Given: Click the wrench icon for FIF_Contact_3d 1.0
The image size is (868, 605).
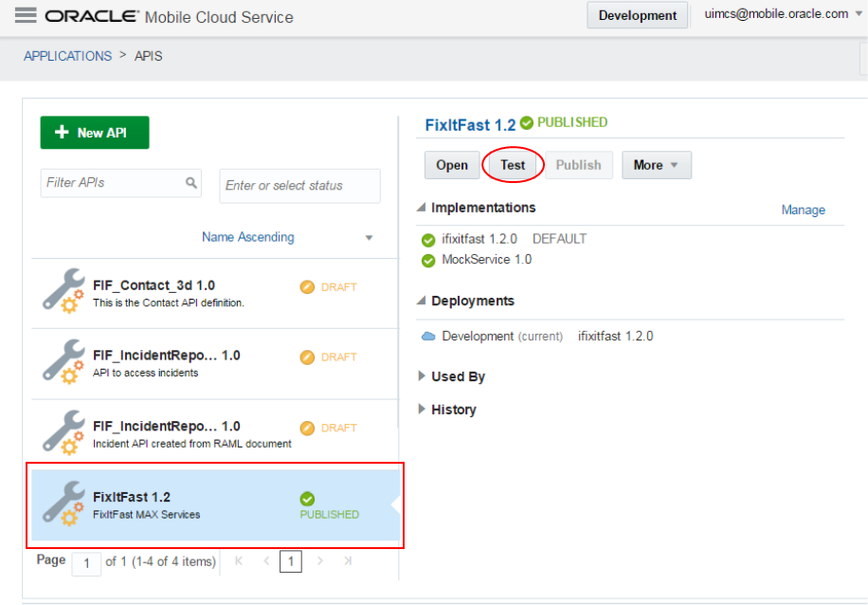Looking at the screenshot, I should point(63,291).
